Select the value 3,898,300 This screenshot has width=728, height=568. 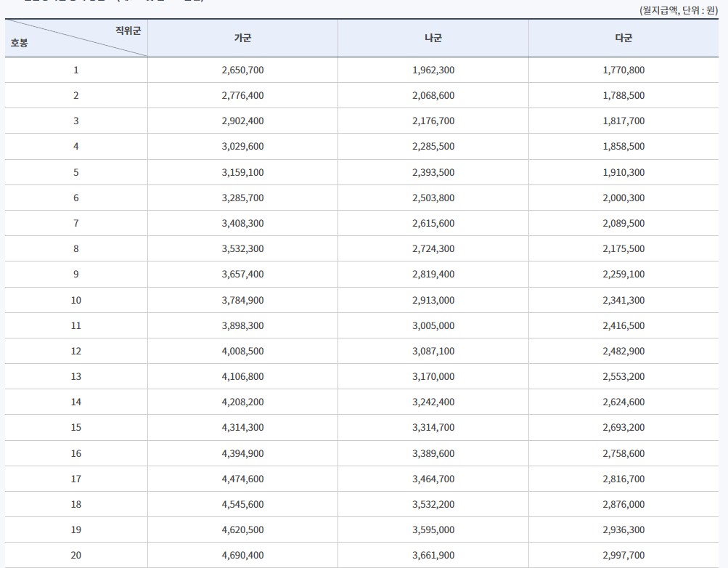click(x=243, y=326)
